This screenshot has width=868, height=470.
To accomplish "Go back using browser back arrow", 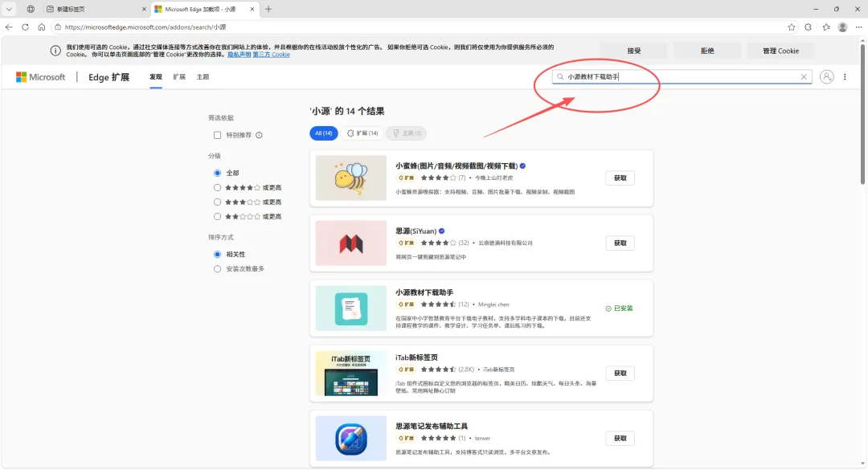I will click(9, 27).
